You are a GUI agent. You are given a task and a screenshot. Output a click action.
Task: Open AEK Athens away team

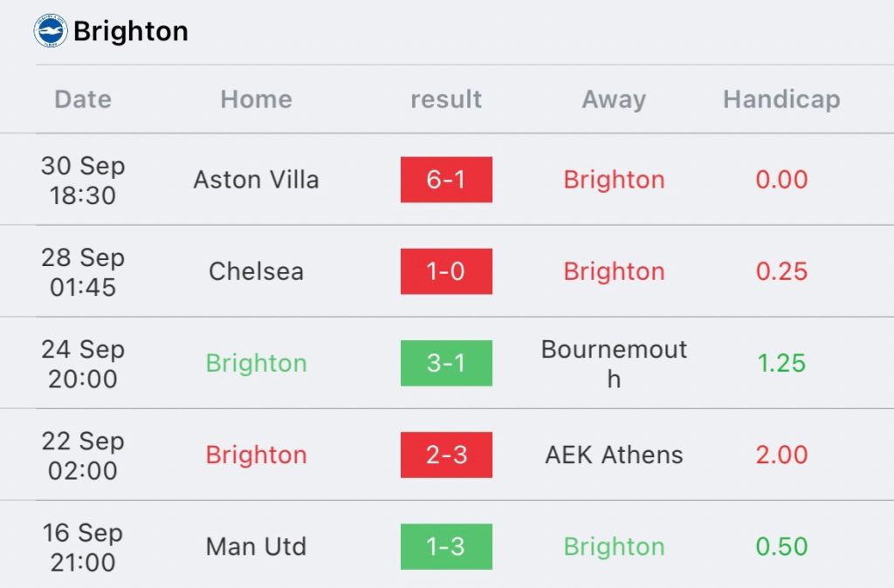click(x=614, y=455)
